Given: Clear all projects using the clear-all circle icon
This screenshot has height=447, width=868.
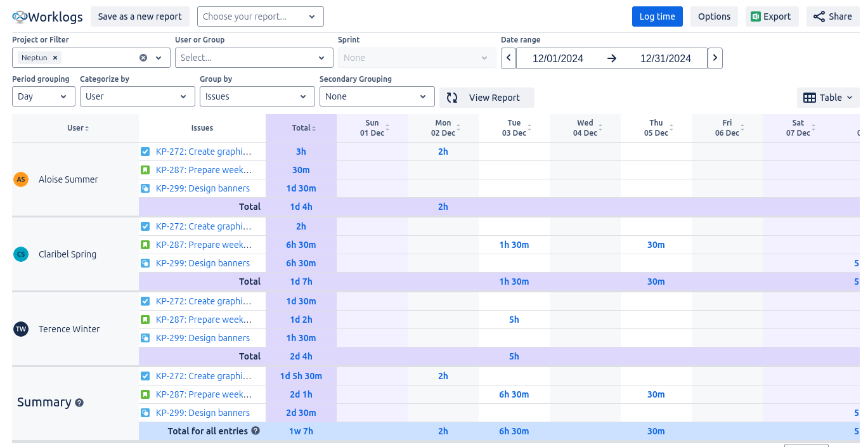Looking at the screenshot, I should [143, 57].
